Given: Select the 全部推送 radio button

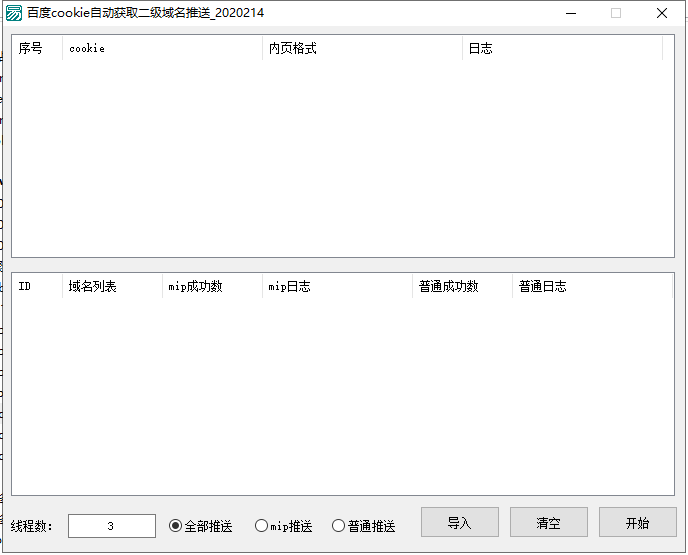Looking at the screenshot, I should coord(201,526).
